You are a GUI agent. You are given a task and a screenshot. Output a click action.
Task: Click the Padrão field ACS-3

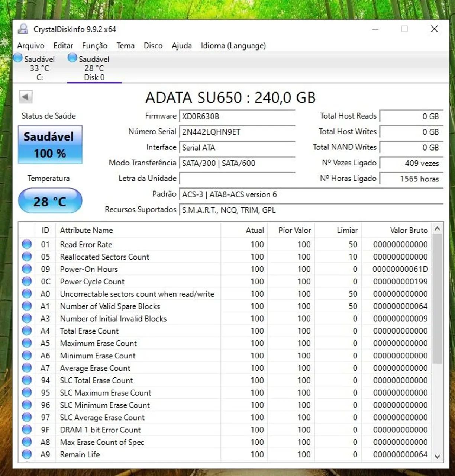[x=311, y=194]
